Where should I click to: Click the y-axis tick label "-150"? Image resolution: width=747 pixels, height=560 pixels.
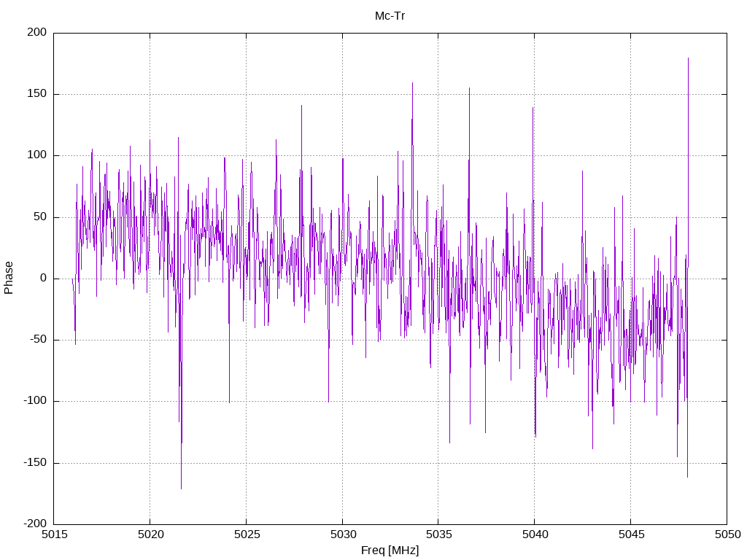point(35,462)
